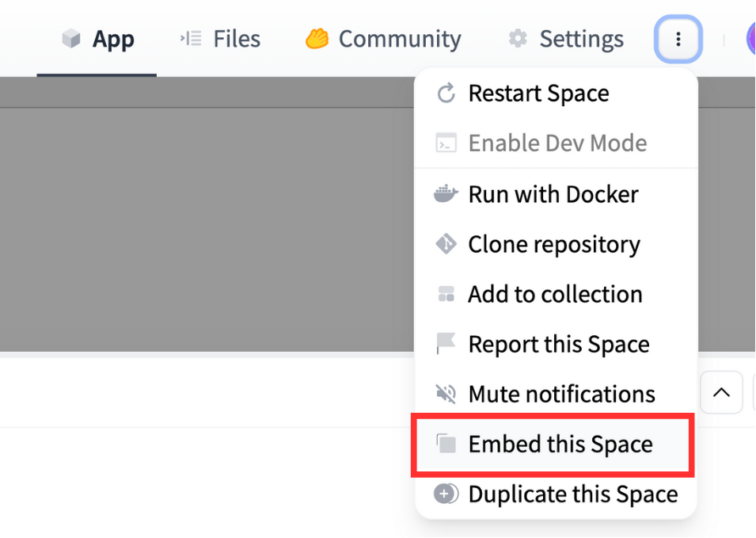Click the Restart Space refresh icon

pos(446,93)
